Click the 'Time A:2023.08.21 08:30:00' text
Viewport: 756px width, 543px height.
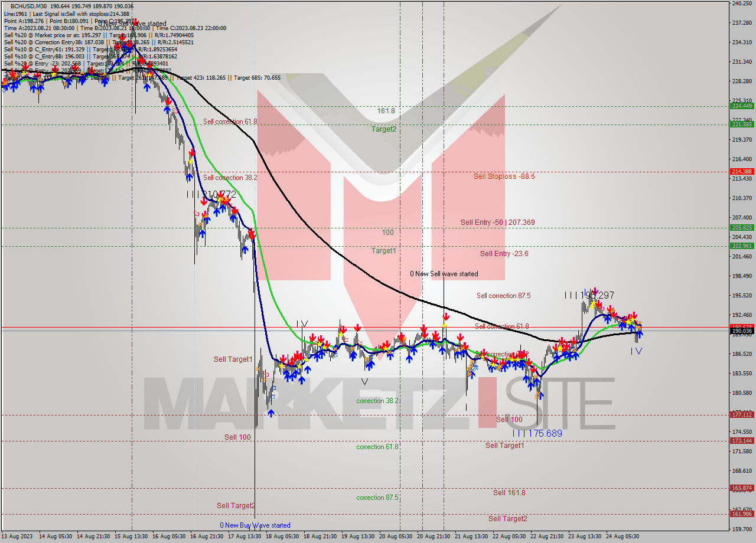[39, 28]
